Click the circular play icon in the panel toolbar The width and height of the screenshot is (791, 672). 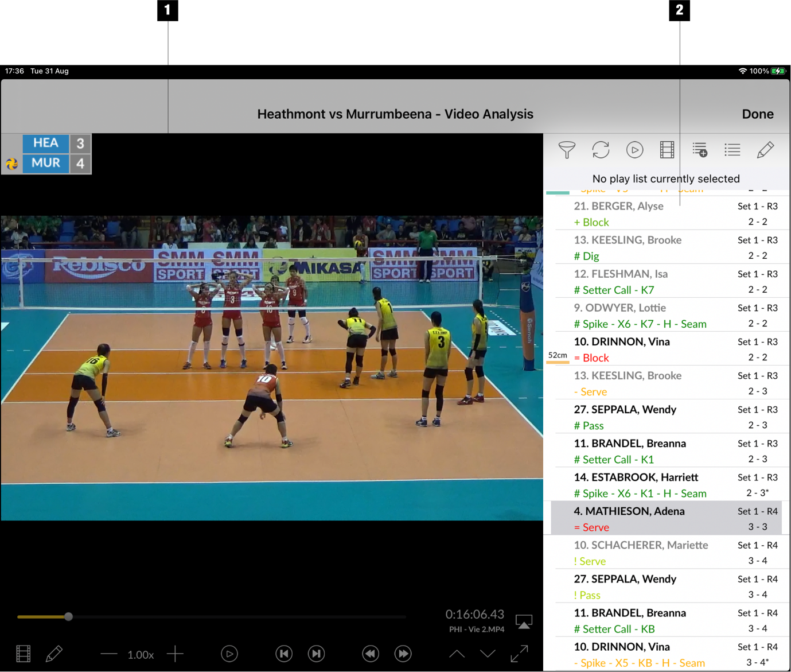click(x=635, y=150)
